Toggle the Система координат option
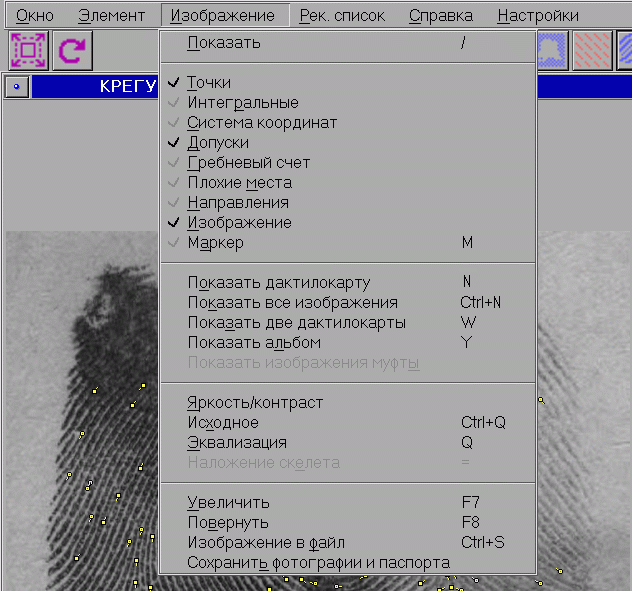Image resolution: width=632 pixels, height=591 pixels. coord(347,123)
